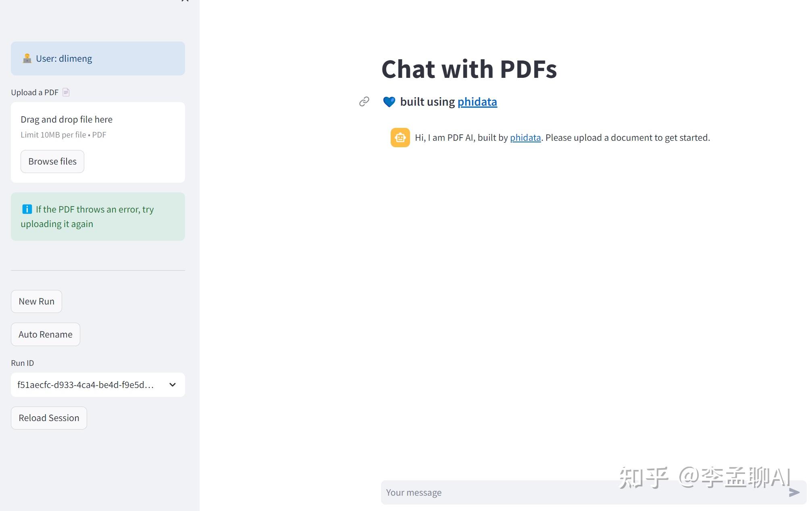
Task: Start a New Run
Action: click(x=36, y=301)
